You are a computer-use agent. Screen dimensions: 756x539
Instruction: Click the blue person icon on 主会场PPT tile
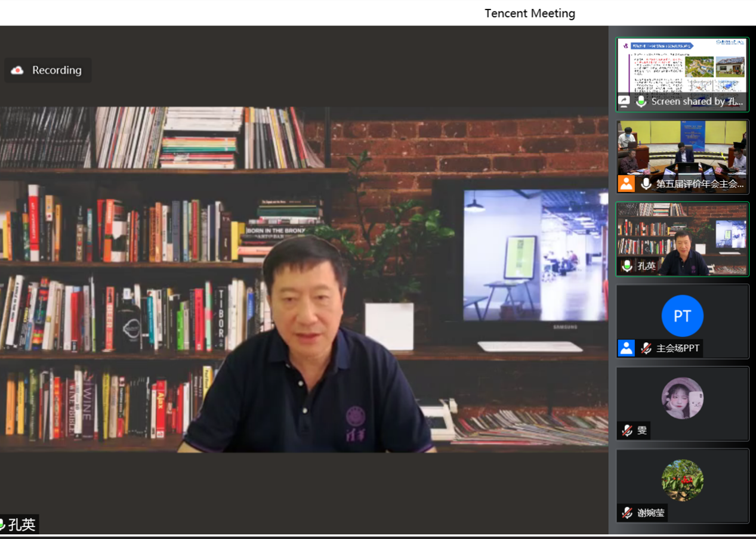(x=626, y=348)
